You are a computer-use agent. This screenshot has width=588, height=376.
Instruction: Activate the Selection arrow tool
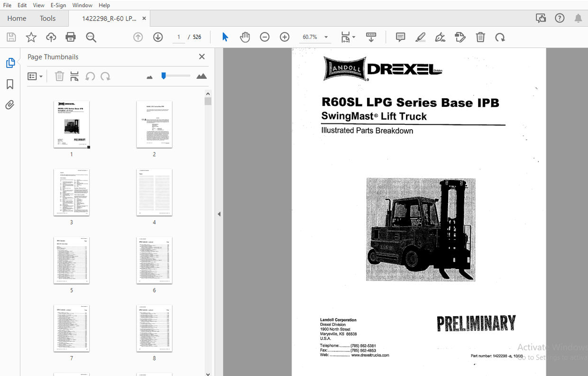click(225, 37)
